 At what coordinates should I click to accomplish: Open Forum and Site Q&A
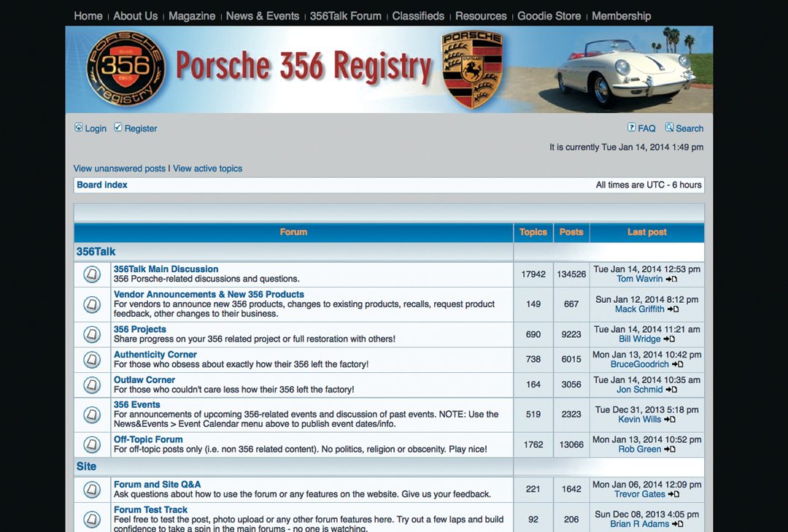pos(158,485)
